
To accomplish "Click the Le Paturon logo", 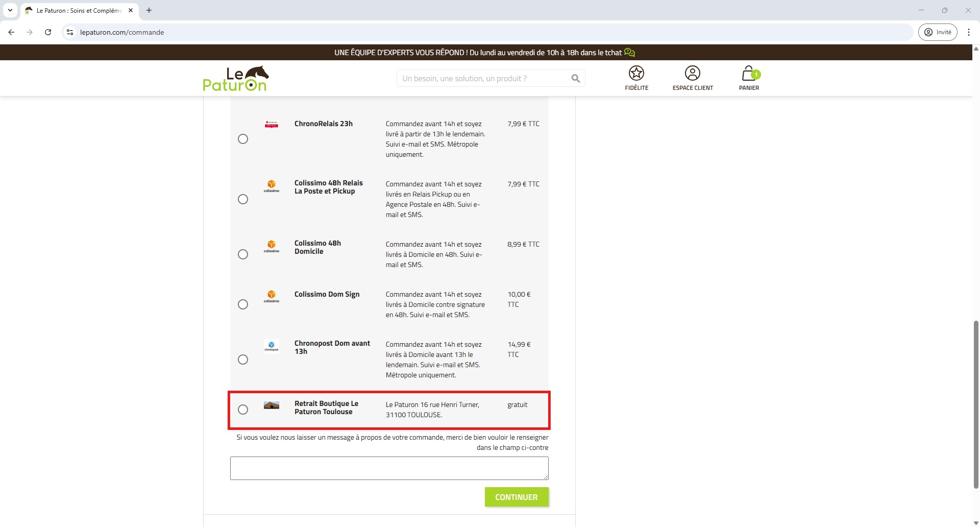I will (235, 79).
